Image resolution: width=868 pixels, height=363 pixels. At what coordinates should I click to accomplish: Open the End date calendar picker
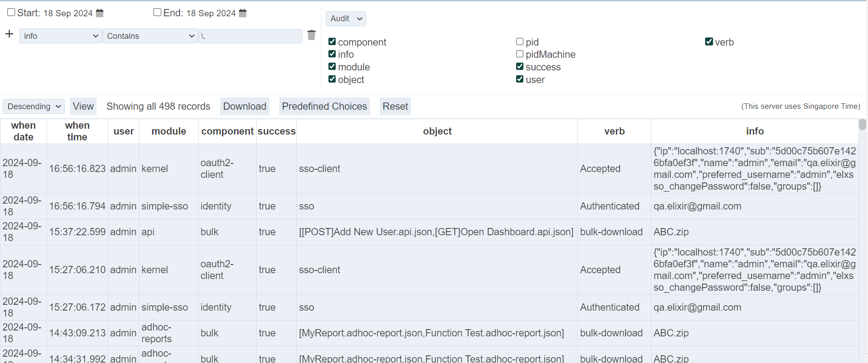pyautogui.click(x=243, y=13)
